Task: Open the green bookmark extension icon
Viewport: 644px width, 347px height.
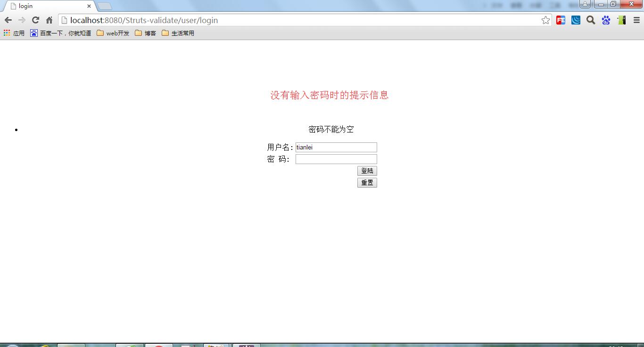Action: tap(621, 20)
